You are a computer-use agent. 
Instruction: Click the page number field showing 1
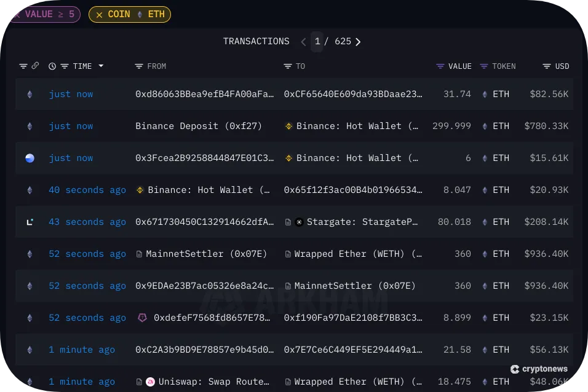pos(317,41)
